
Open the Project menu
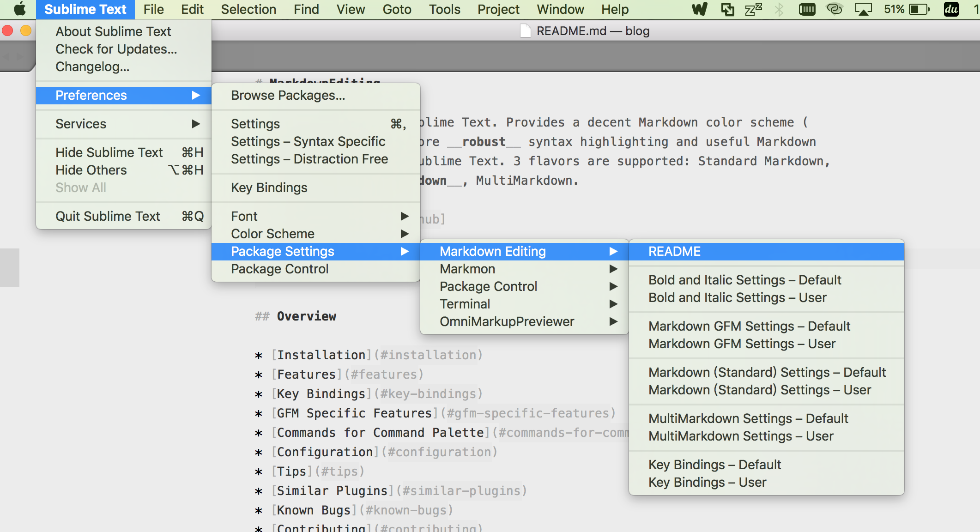[498, 9]
